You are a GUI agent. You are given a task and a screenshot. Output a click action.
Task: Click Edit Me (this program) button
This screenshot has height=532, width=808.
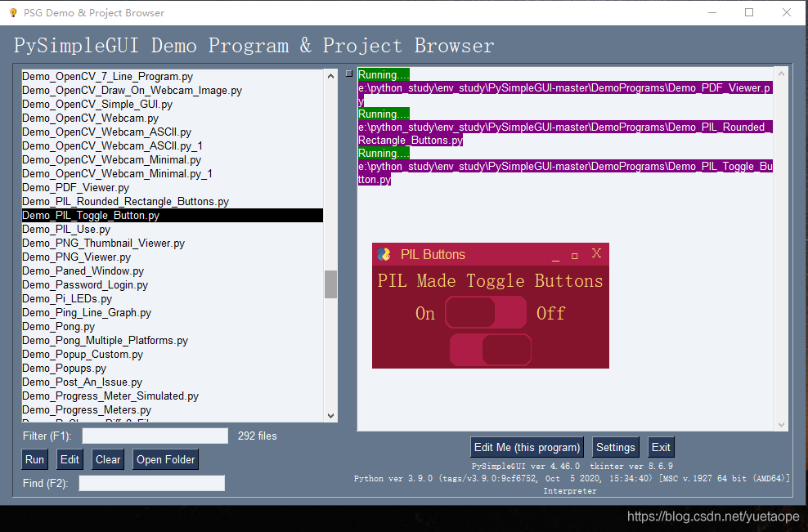[527, 447]
